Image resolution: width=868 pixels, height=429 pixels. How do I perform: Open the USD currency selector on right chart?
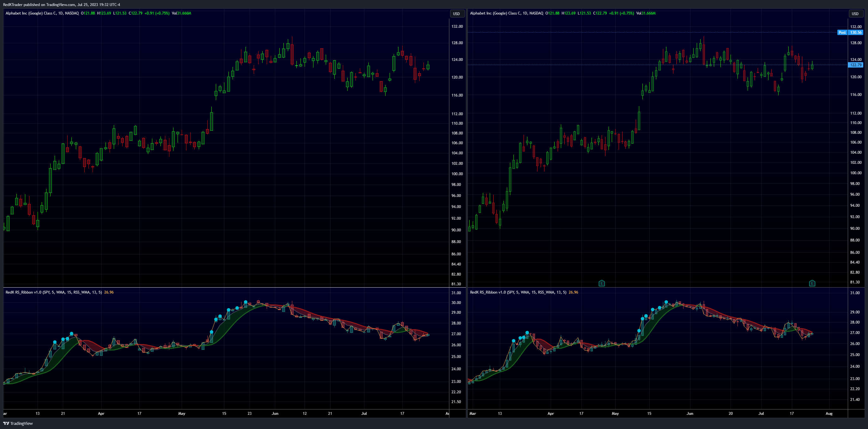(855, 14)
